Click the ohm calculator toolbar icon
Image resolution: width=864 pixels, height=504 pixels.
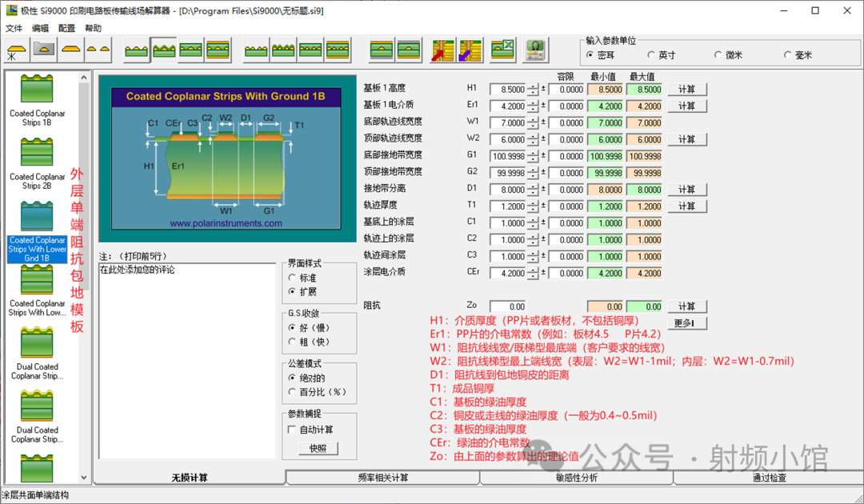(535, 50)
